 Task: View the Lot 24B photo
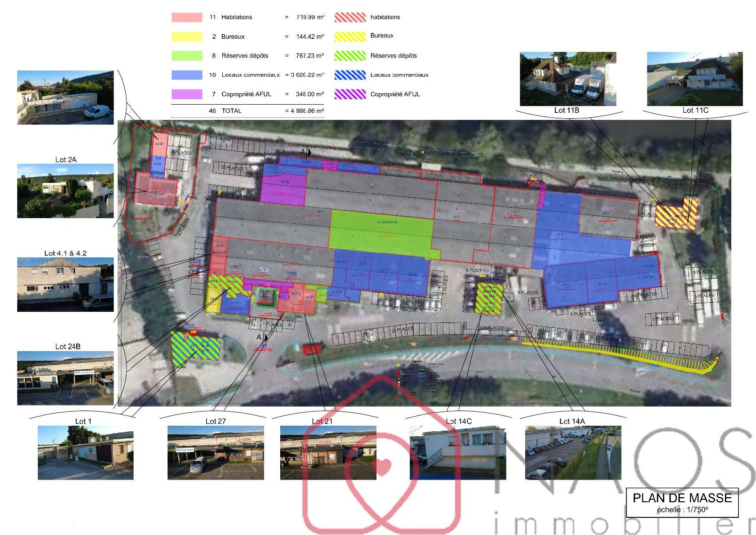(66, 378)
